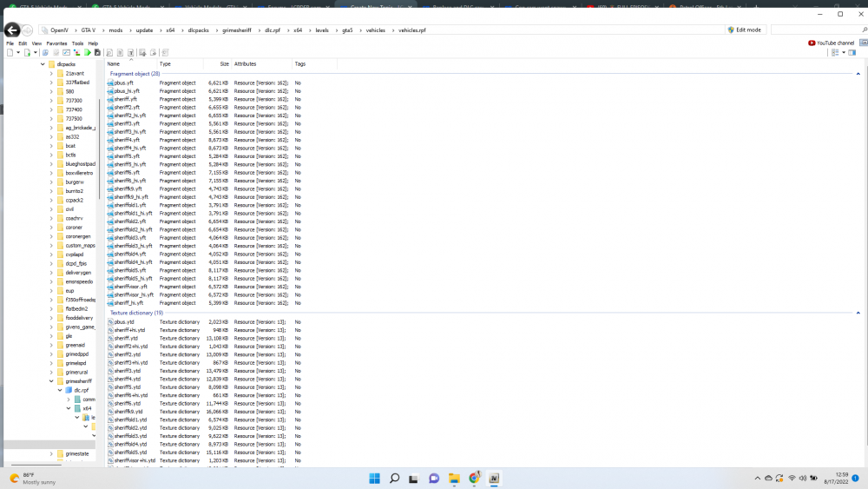
Task: Open view mode dropdown arrow
Action: (x=844, y=53)
